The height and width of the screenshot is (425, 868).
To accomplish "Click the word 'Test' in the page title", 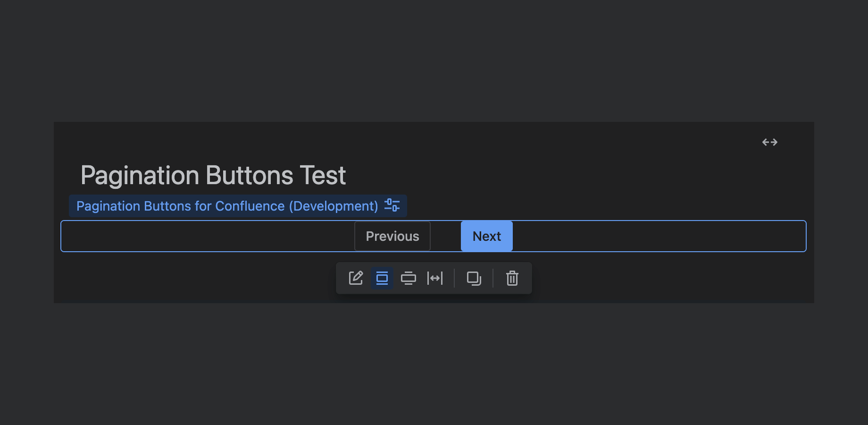I will 323,176.
